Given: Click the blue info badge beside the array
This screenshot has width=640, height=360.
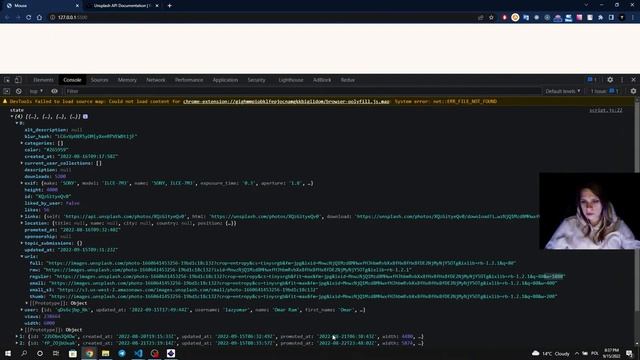Looking at the screenshot, I should tap(85, 117).
